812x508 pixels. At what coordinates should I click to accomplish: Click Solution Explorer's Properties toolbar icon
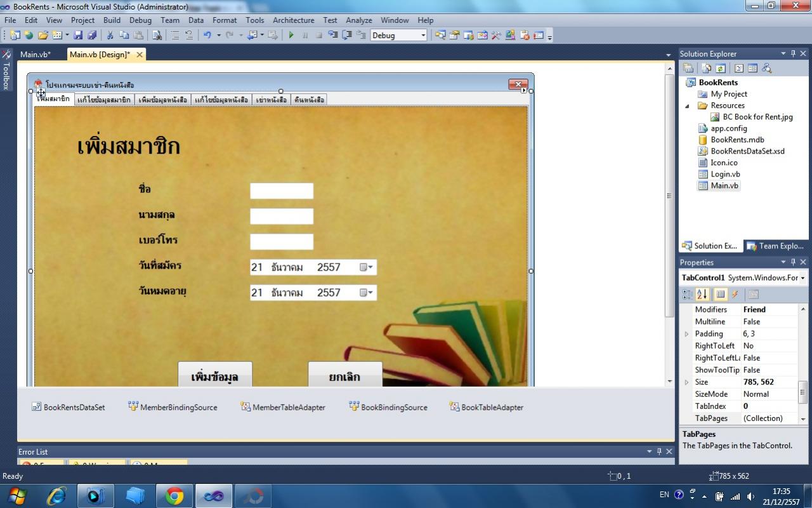[x=688, y=69]
